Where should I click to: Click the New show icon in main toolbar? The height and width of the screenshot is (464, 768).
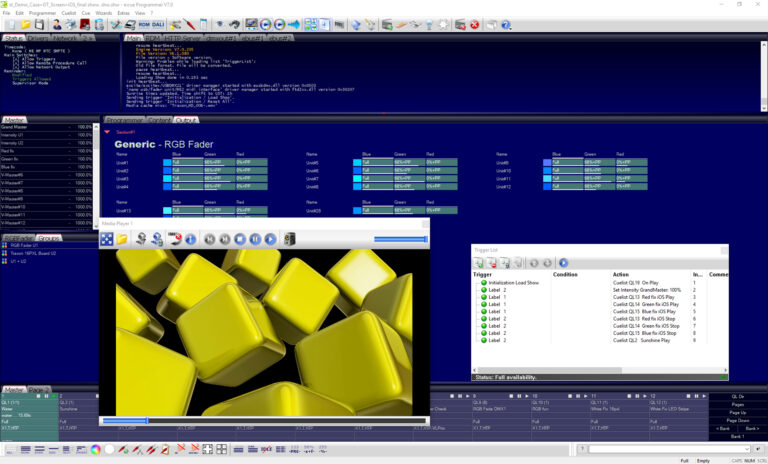11,24
